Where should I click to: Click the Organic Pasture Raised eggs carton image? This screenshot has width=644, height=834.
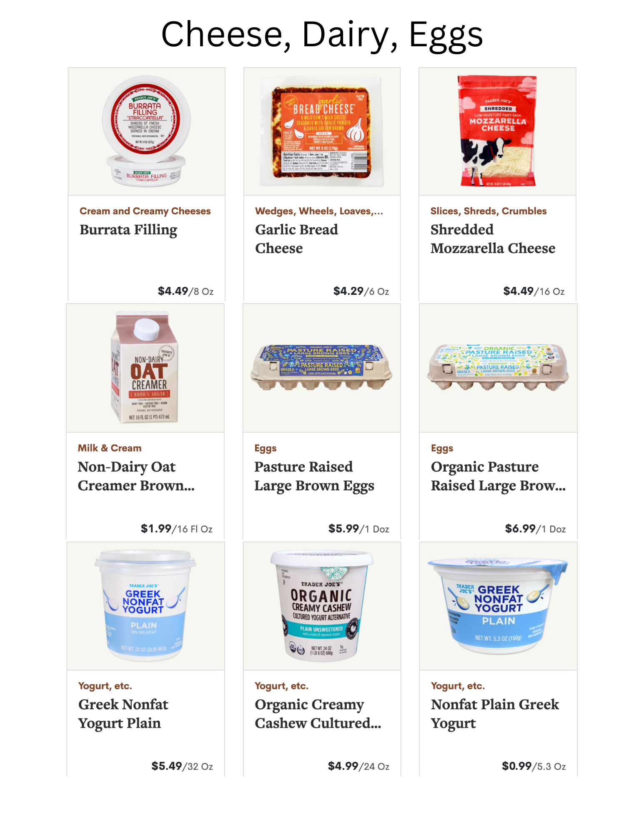[x=498, y=368]
